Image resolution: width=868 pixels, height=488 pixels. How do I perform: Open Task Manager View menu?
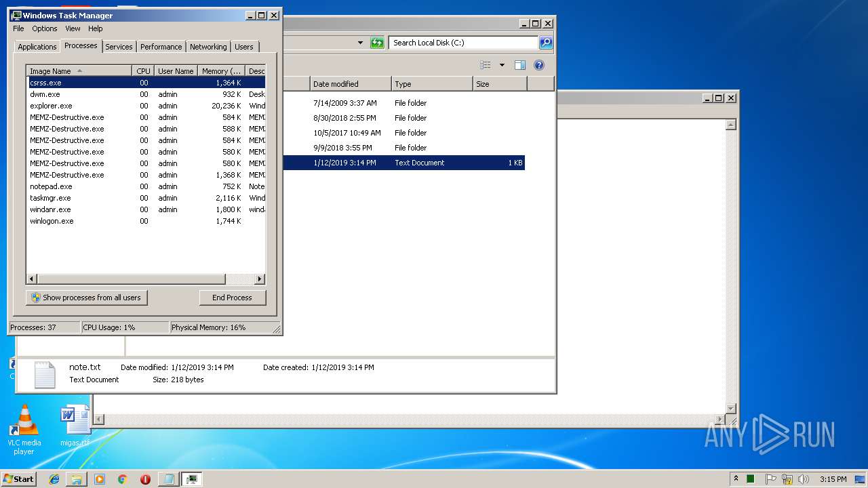[x=73, y=28]
